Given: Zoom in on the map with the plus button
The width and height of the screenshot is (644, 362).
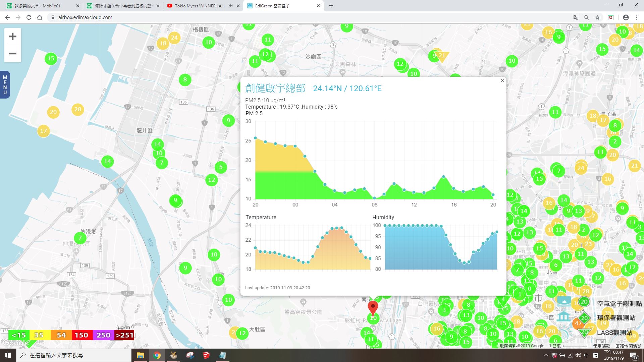Looking at the screenshot, I should tap(12, 37).
